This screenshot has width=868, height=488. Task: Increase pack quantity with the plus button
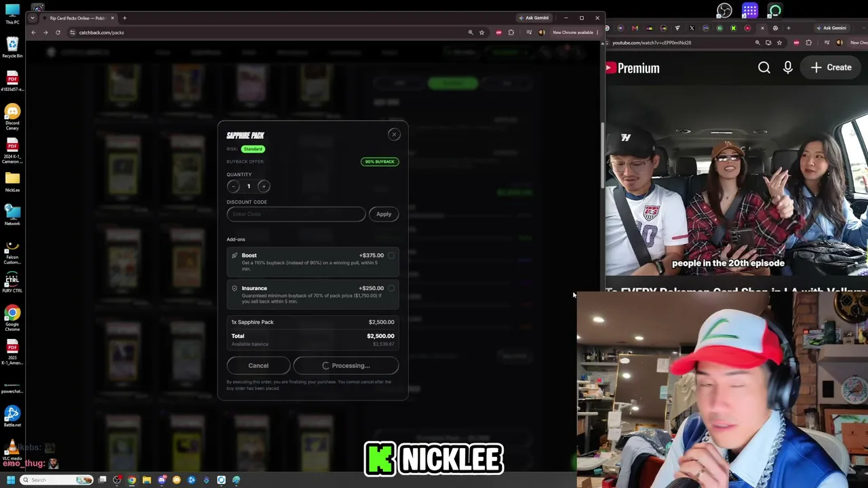click(264, 186)
